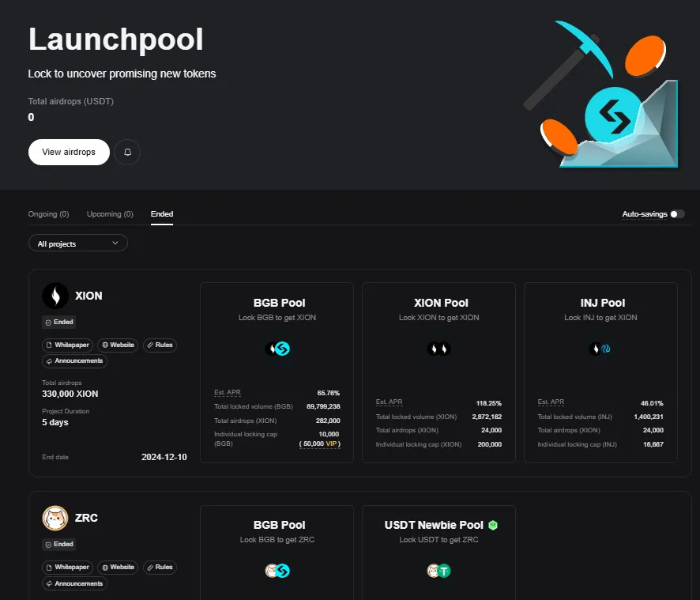Switch to the Ongoing tab

[x=49, y=213]
